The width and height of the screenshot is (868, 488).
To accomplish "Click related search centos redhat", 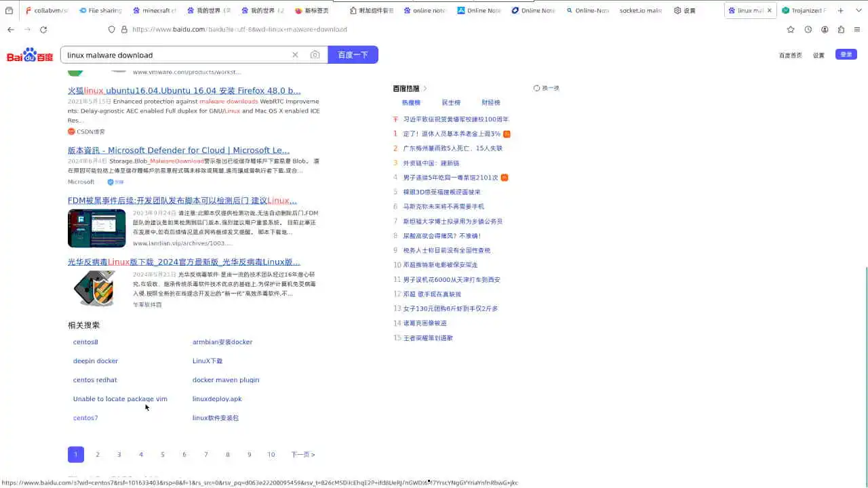I will pyautogui.click(x=95, y=380).
